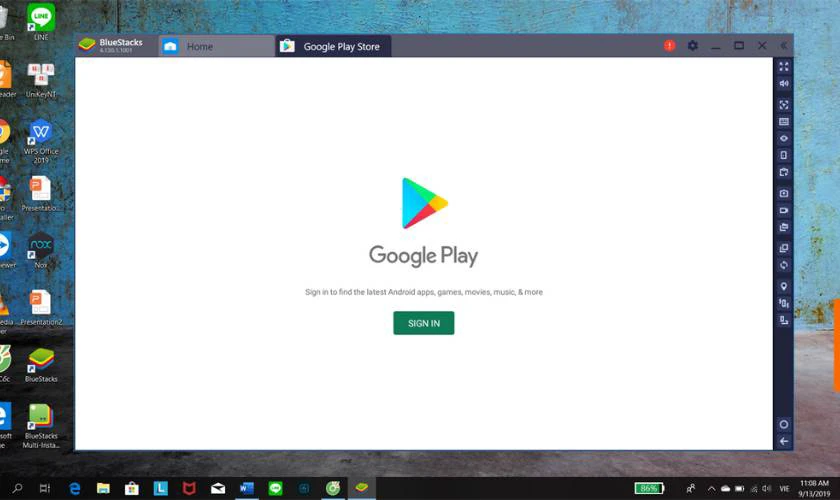
Task: Switch to the Home tab
Action: [216, 47]
